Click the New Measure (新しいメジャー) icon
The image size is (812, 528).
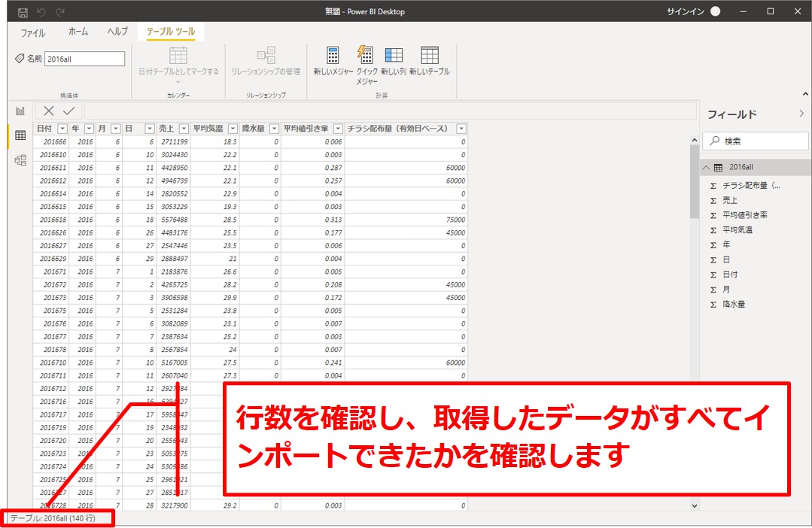click(333, 56)
